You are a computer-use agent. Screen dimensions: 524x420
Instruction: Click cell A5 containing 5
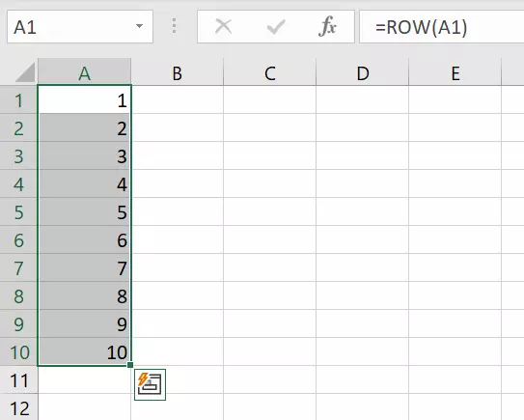pyautogui.click(x=85, y=212)
